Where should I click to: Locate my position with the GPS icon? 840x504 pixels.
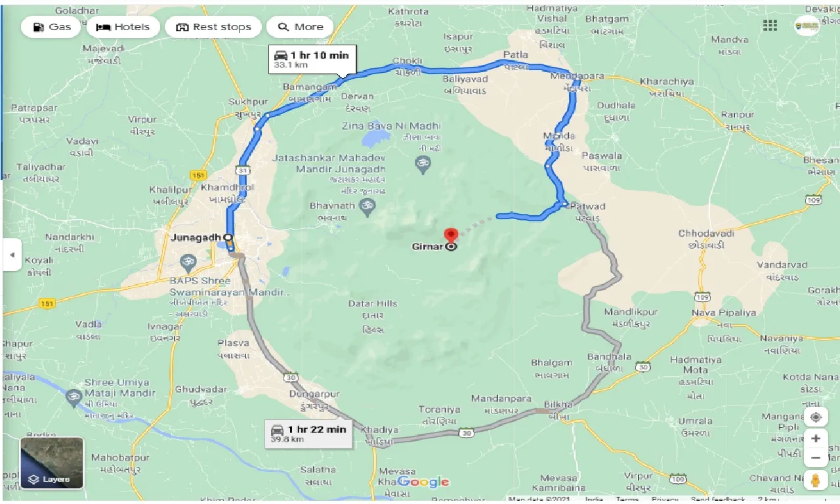[x=816, y=417]
